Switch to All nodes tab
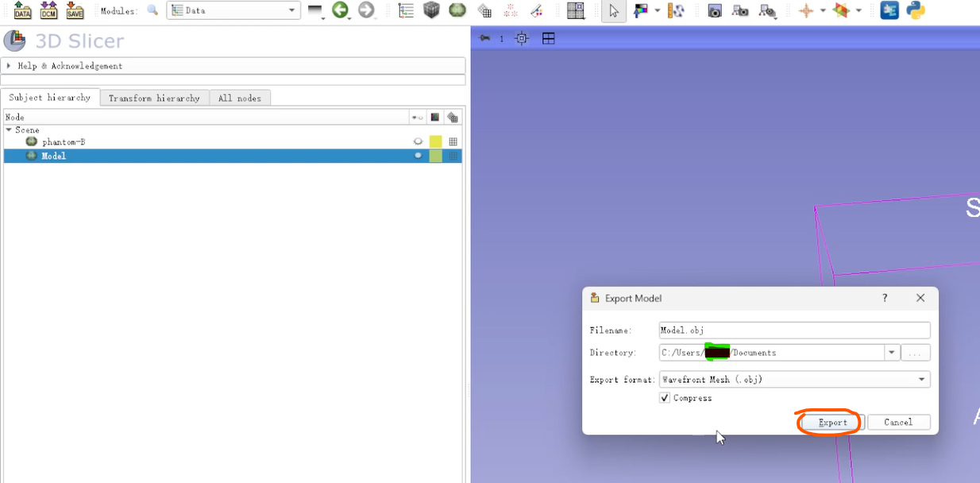 (x=240, y=98)
